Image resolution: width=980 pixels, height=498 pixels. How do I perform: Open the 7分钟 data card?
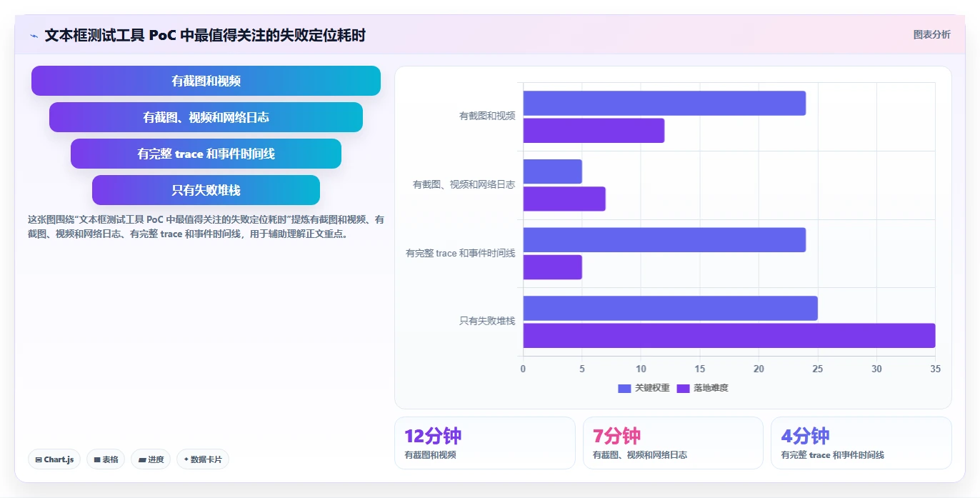673,443
